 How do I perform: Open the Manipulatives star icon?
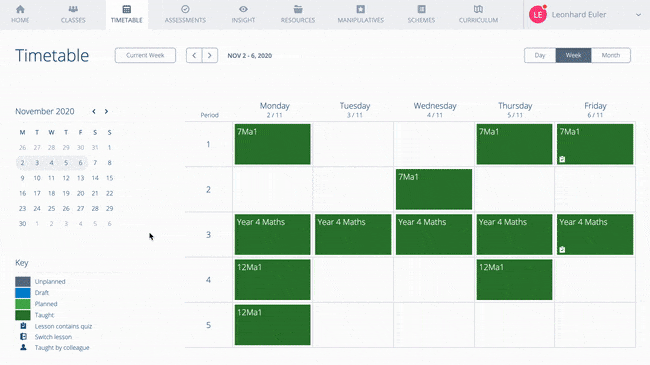tap(361, 9)
